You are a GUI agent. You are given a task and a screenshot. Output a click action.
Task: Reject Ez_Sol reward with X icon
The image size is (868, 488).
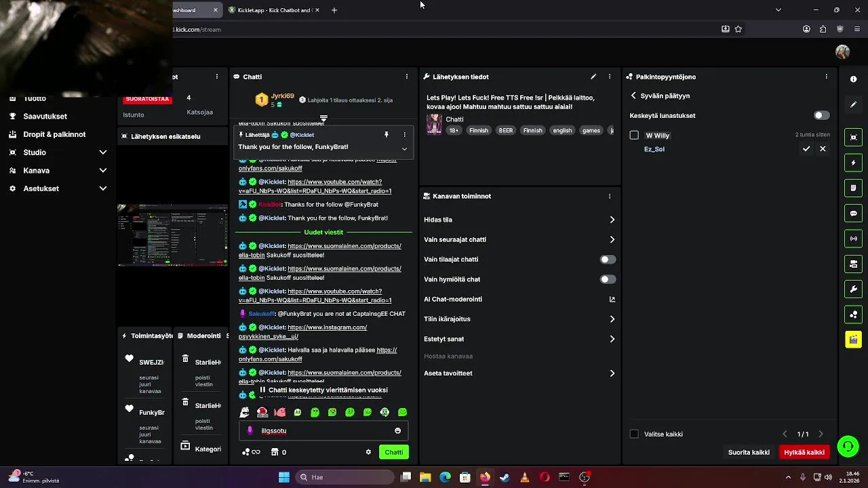coord(823,148)
